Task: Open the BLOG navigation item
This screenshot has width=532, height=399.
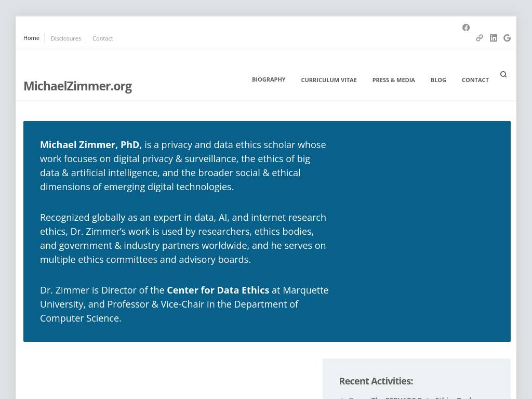Action: [x=438, y=80]
